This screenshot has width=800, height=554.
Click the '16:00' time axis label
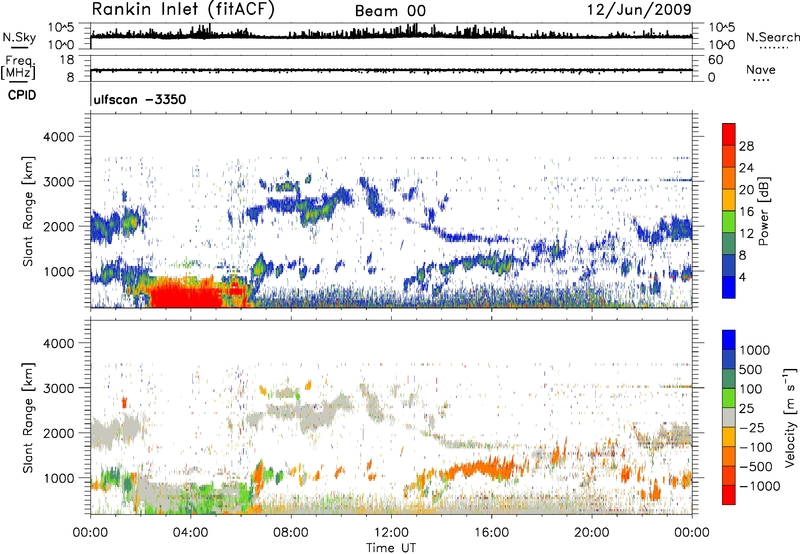[491, 533]
